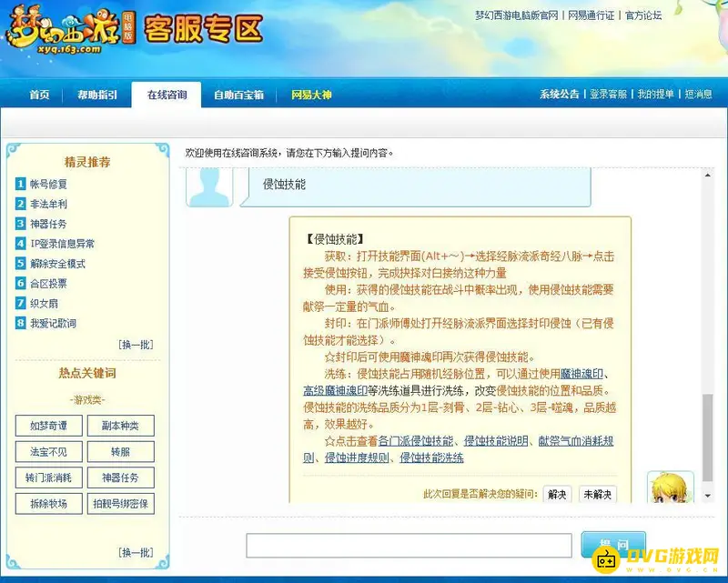Click the chat scrollbar up arrow

(708, 175)
